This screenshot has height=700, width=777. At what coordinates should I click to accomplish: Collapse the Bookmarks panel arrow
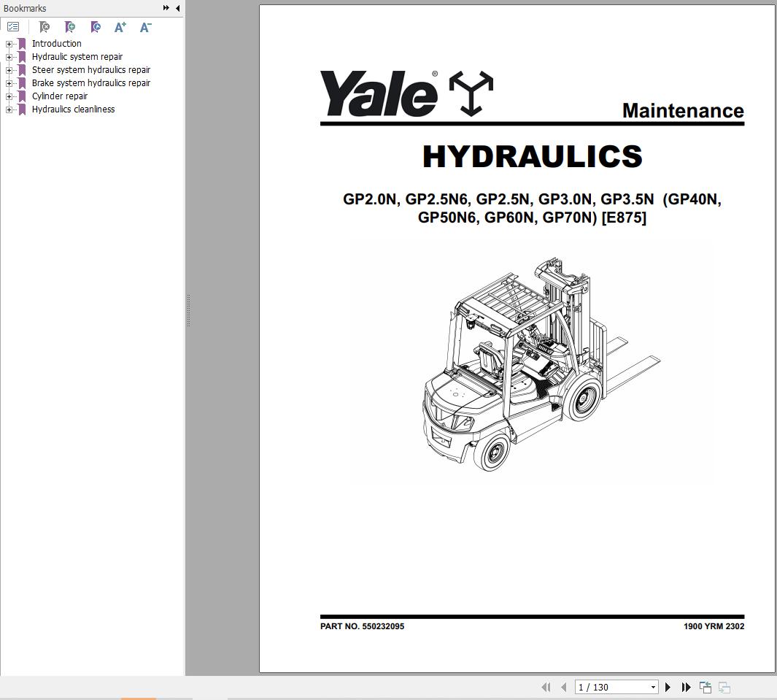pos(177,8)
